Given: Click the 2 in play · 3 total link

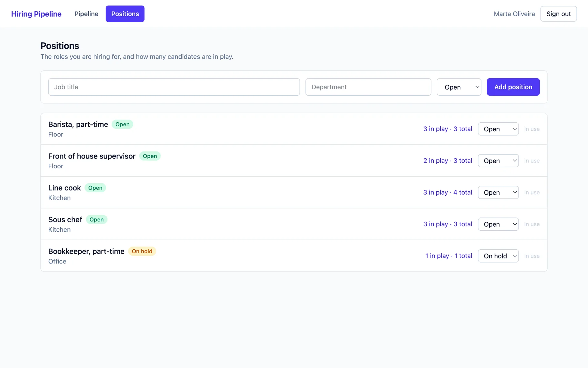Looking at the screenshot, I should coord(448,161).
